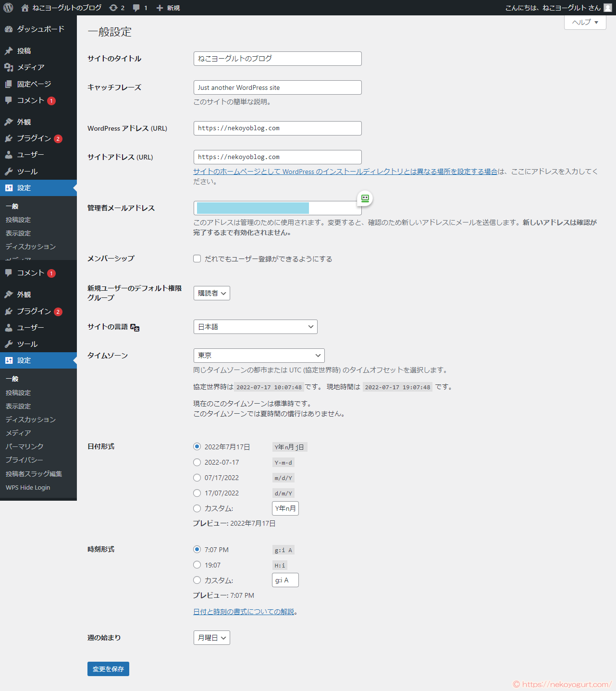616x691 pixels.
Task: Select the Y-m-d date format radio button
Action: tap(197, 462)
